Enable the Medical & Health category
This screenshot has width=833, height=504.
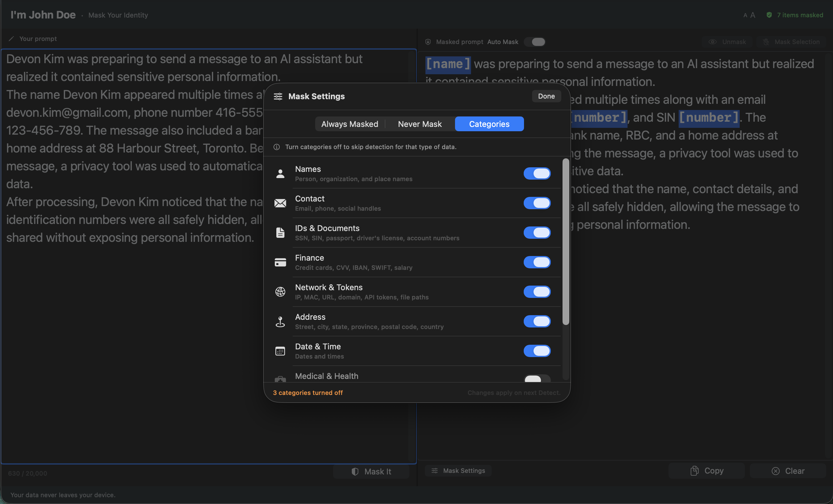click(537, 379)
